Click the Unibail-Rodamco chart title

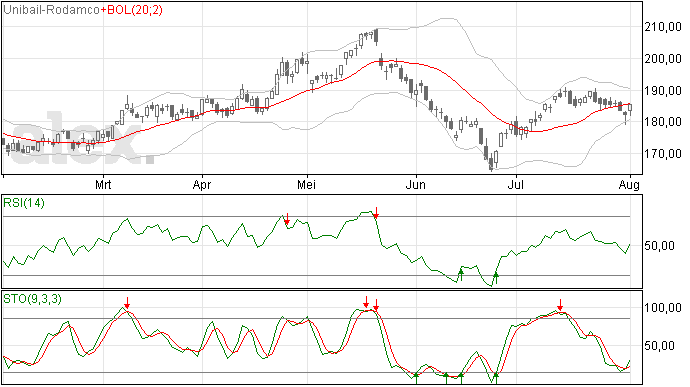51,10
